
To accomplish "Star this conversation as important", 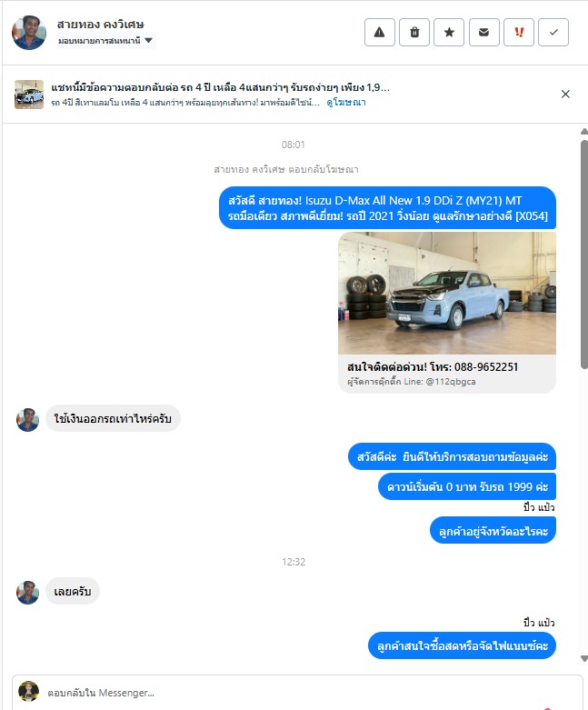I will point(449,32).
